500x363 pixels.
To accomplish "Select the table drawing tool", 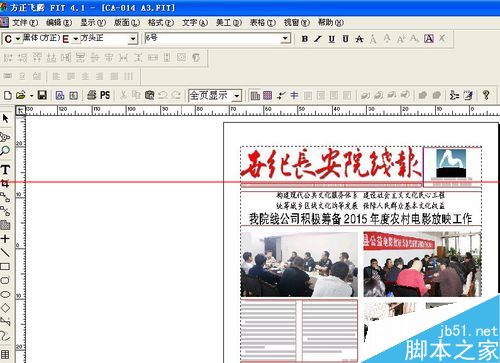I will (5, 354).
